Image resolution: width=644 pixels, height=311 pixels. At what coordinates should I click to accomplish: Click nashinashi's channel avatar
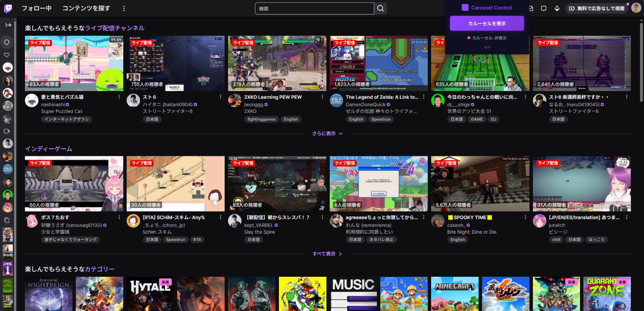point(31,100)
